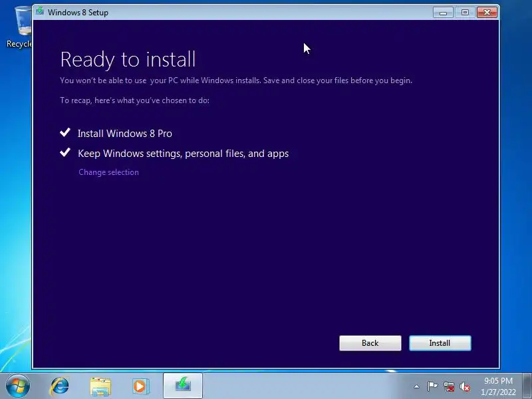Click the 'Install Windows 8 Pro' text

[x=125, y=134]
